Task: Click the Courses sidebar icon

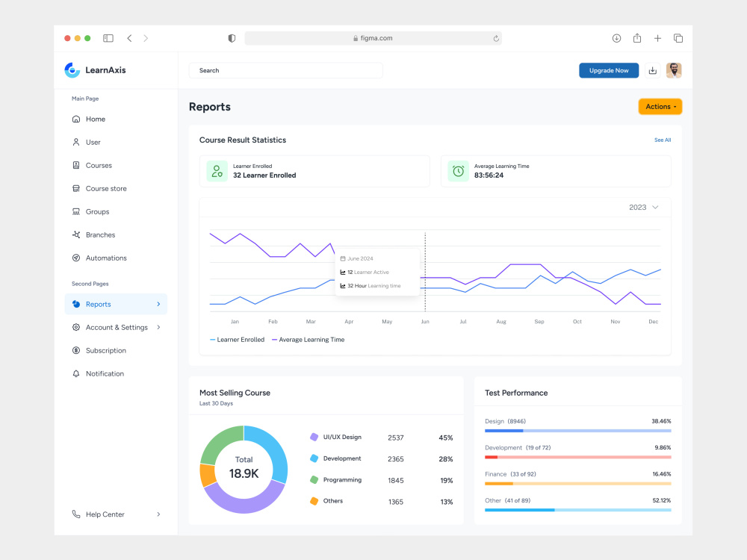Action: click(75, 165)
